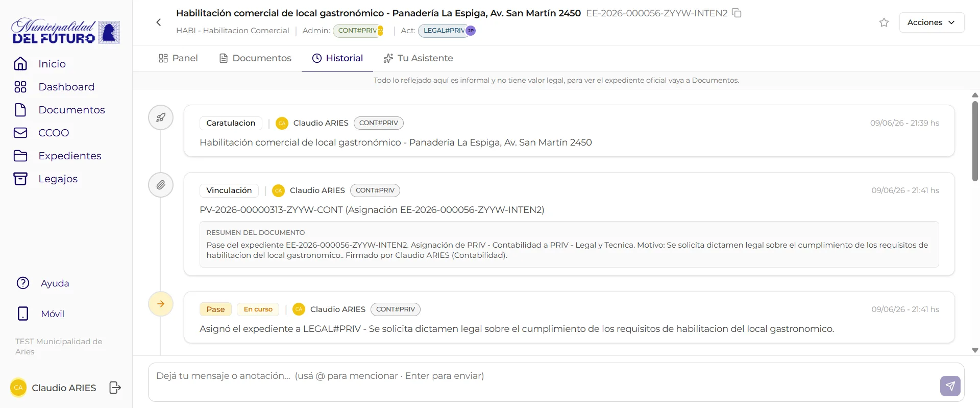Viewport: 980px width, 408px height.
Task: Click Claudio ARIES user avatar in sidebar
Action: (x=18, y=388)
